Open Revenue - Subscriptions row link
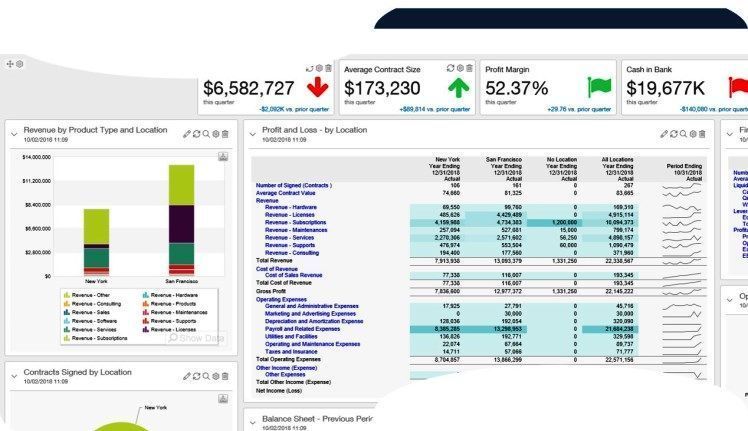 (296, 222)
